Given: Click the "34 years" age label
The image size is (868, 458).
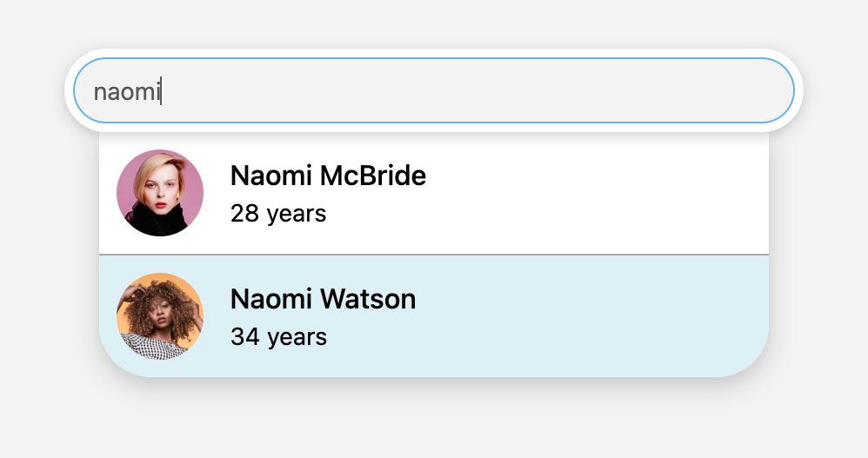Looking at the screenshot, I should [x=278, y=337].
